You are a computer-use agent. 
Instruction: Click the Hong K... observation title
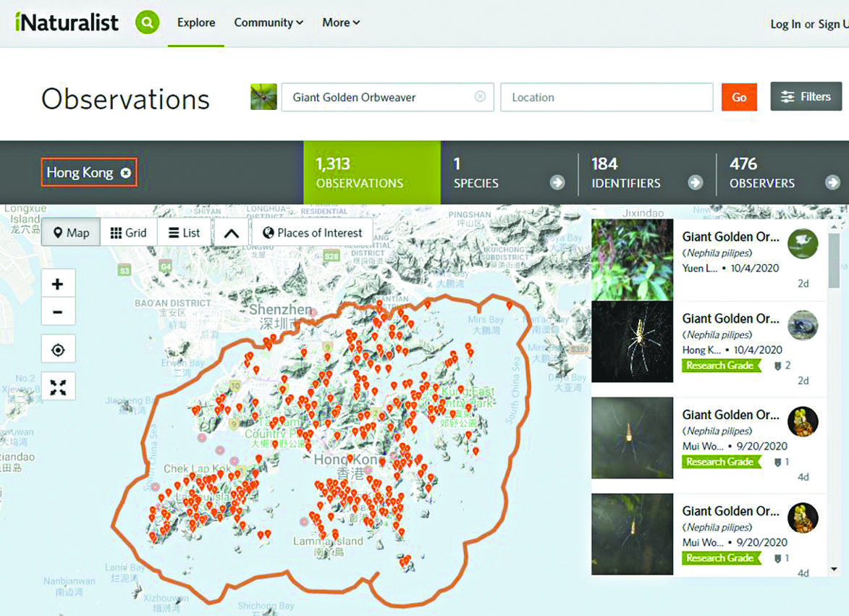click(x=730, y=318)
